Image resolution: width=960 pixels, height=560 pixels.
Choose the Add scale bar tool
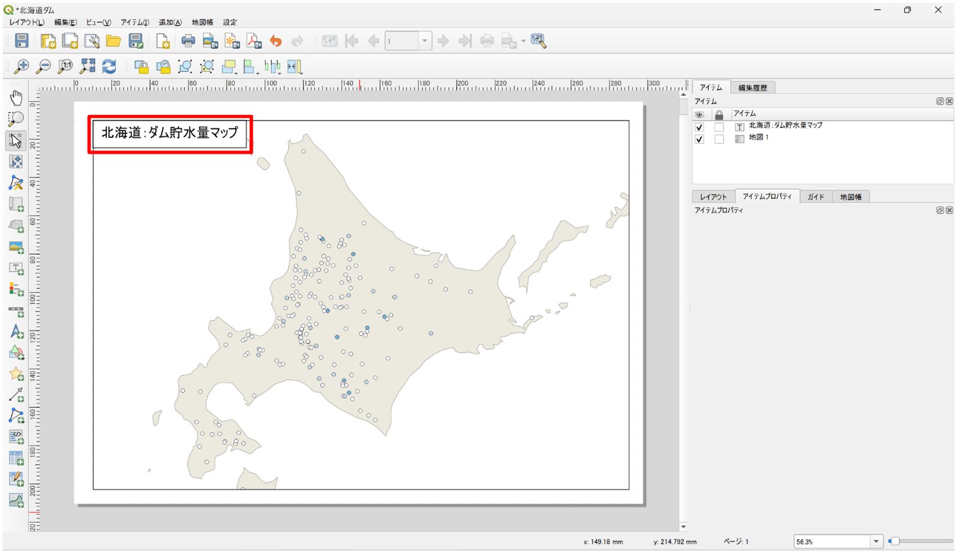[16, 311]
